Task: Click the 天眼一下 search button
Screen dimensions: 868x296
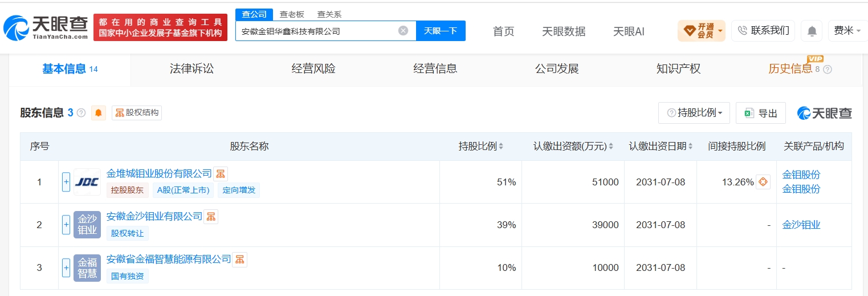Action: [x=441, y=31]
